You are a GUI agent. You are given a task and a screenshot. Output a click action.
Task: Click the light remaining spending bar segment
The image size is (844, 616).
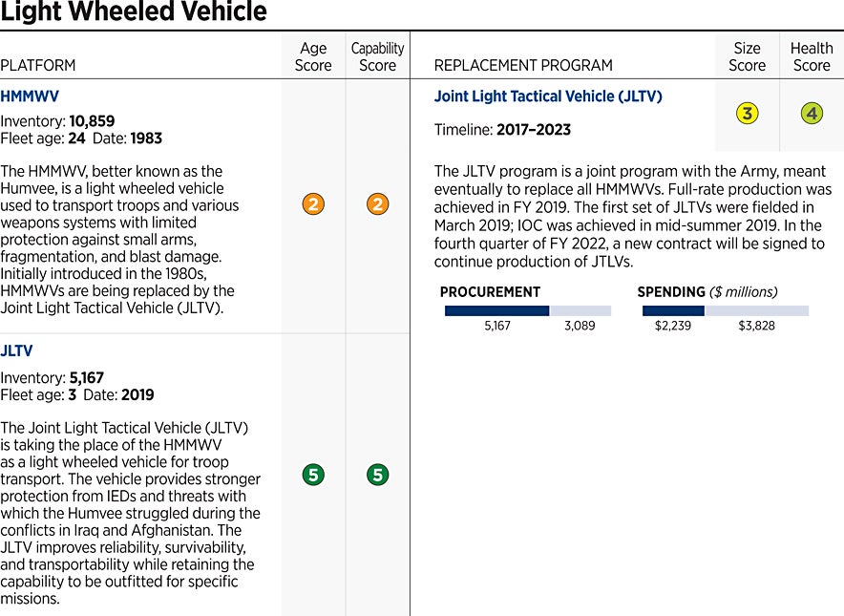[756, 310]
